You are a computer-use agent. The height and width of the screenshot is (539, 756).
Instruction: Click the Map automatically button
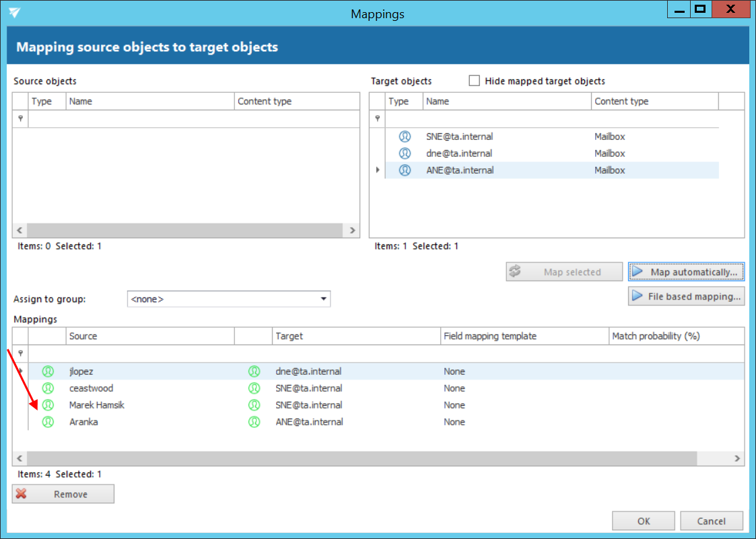point(686,272)
